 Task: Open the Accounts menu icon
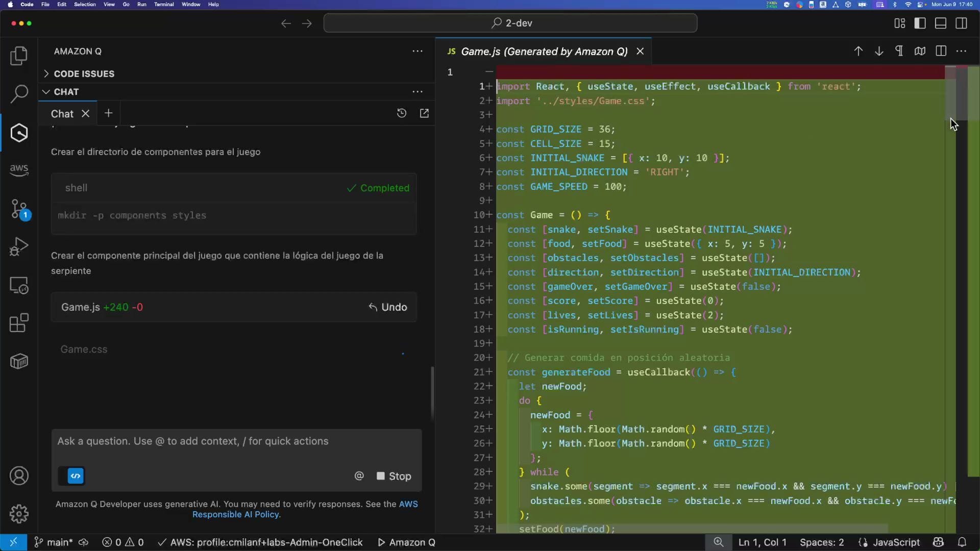coord(19,475)
